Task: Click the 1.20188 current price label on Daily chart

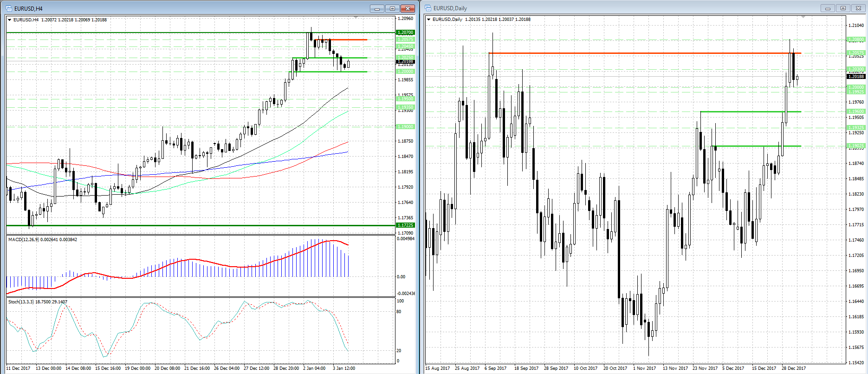Action: (856, 76)
